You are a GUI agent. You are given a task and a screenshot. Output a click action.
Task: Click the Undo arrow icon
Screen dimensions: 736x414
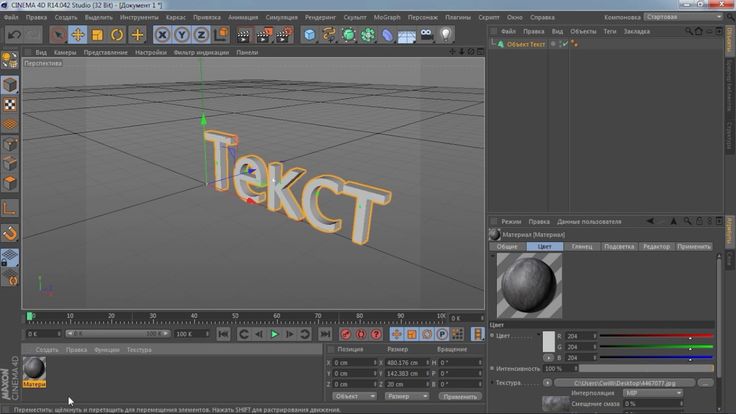click(13, 35)
